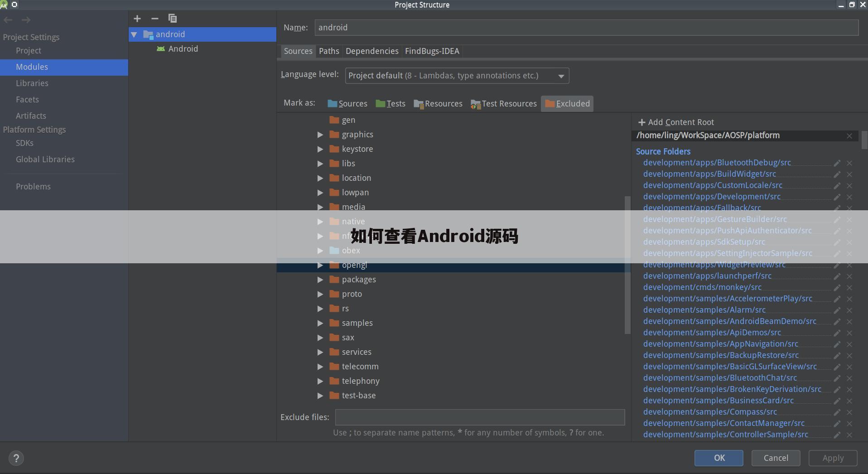The width and height of the screenshot is (868, 474).
Task: Remove Alarm/src source folder
Action: click(849, 310)
